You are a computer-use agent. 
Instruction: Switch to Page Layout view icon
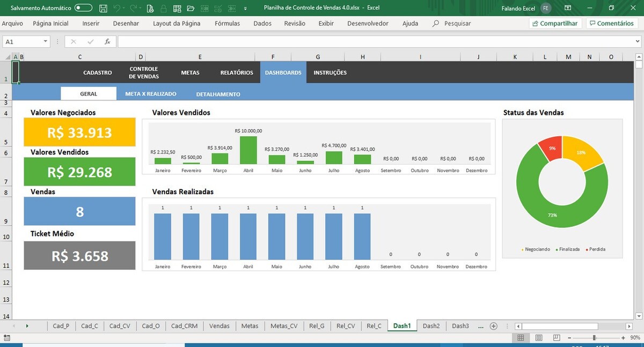(x=536, y=338)
